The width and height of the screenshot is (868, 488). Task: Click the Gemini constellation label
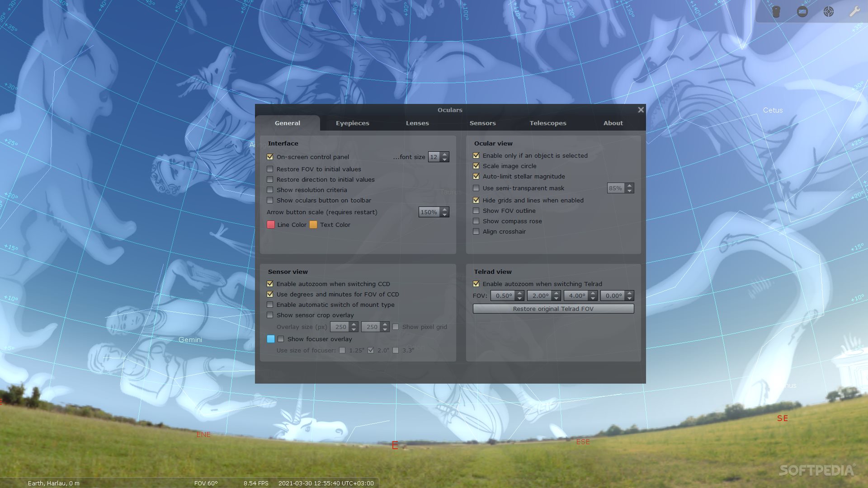click(190, 340)
